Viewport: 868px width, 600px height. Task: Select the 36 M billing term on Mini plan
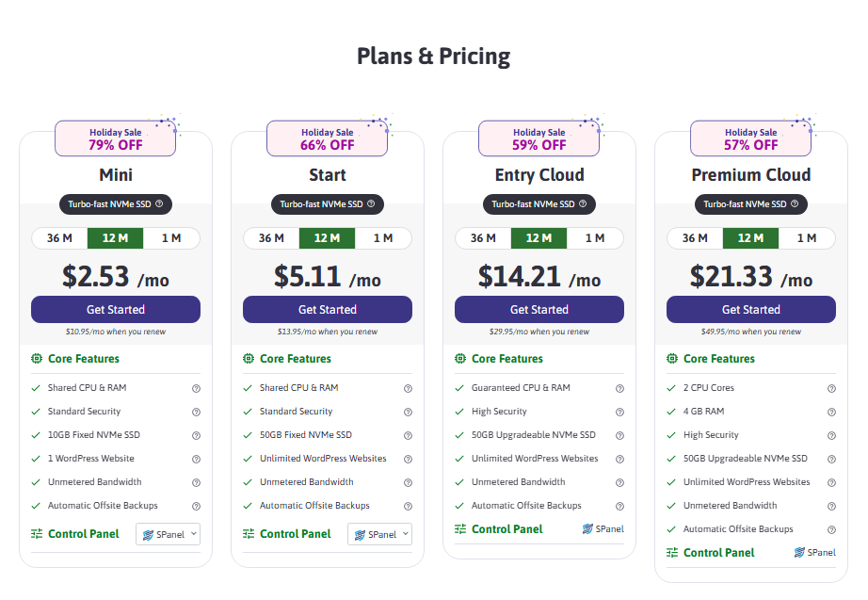click(x=58, y=238)
